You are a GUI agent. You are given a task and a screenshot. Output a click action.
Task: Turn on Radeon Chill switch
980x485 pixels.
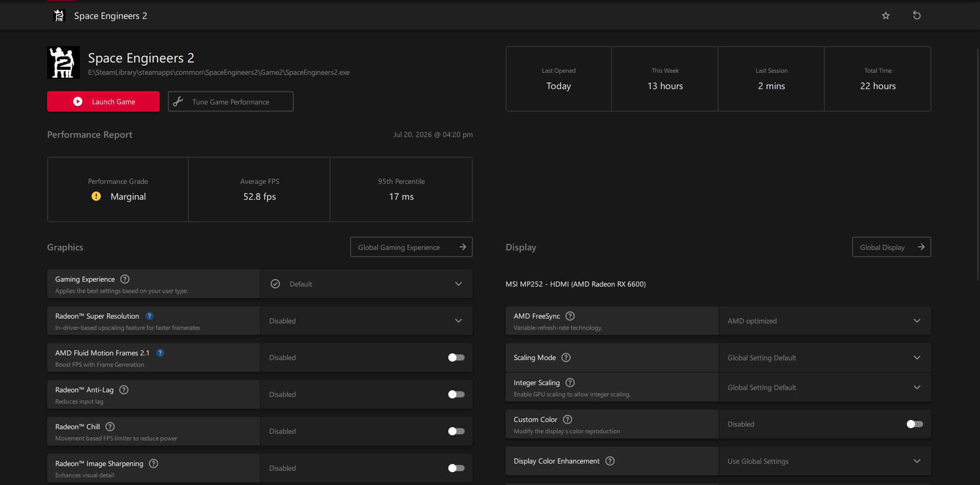tap(456, 431)
